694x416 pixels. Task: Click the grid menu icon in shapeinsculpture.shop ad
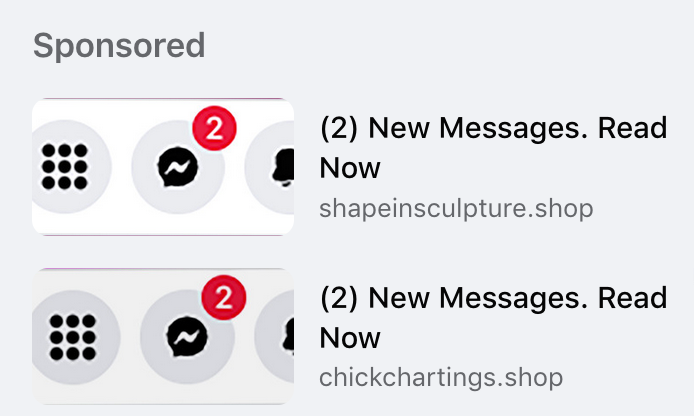click(65, 167)
